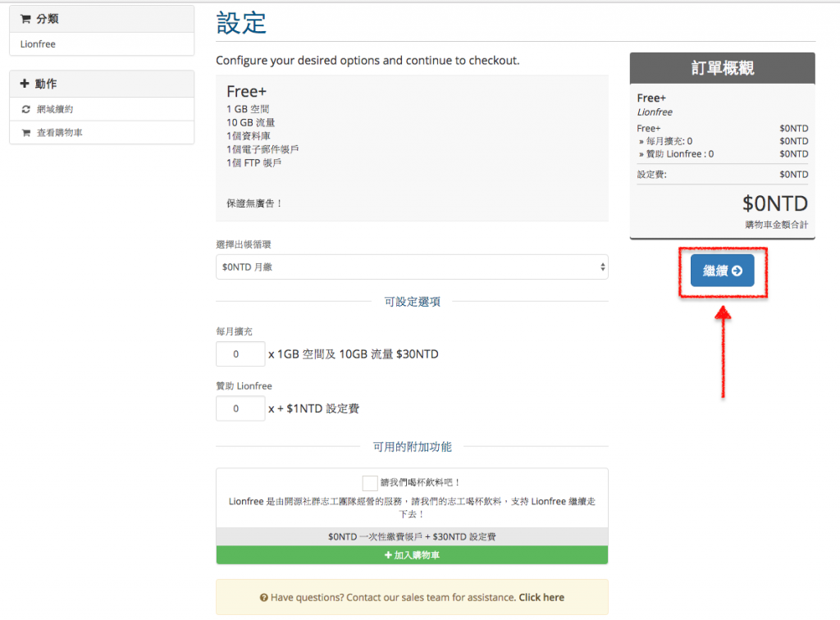Click the plus icon beside 動作
This screenshot has width=840, height=620.
tap(24, 84)
